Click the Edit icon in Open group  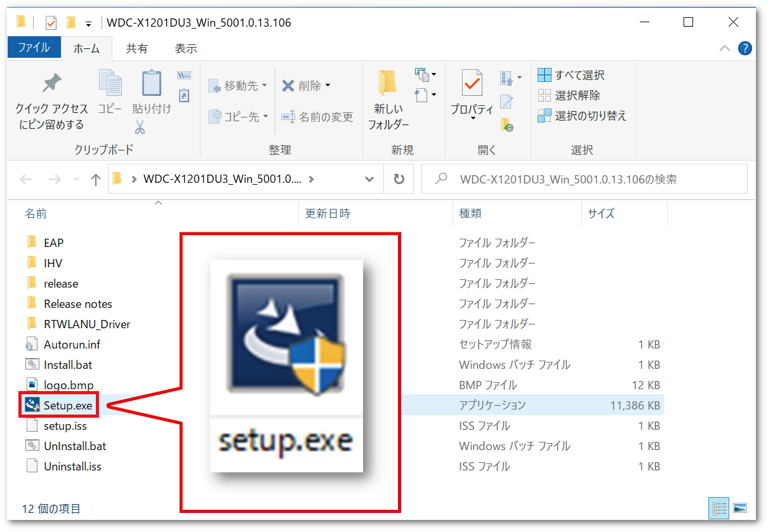point(506,101)
